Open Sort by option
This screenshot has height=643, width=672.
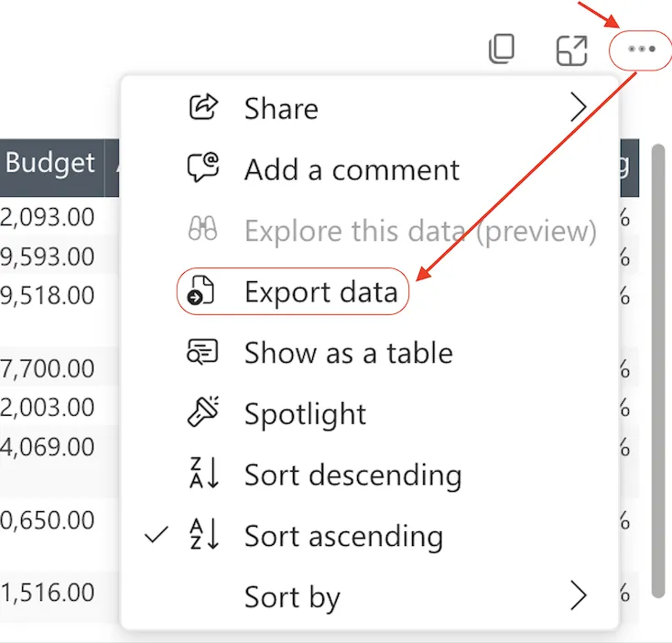coord(370,596)
